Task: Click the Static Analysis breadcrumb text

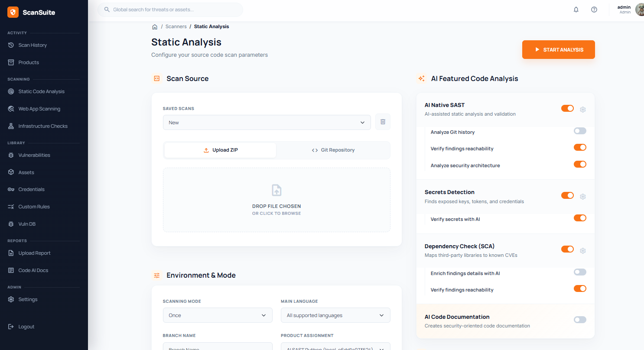Action: coord(211,27)
